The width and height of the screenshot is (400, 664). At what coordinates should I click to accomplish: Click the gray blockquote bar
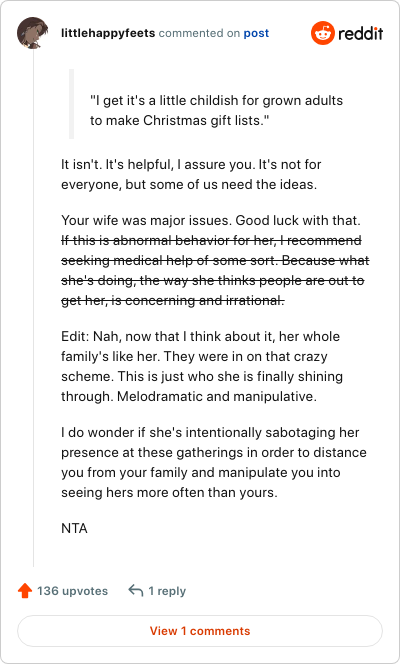click(x=72, y=104)
